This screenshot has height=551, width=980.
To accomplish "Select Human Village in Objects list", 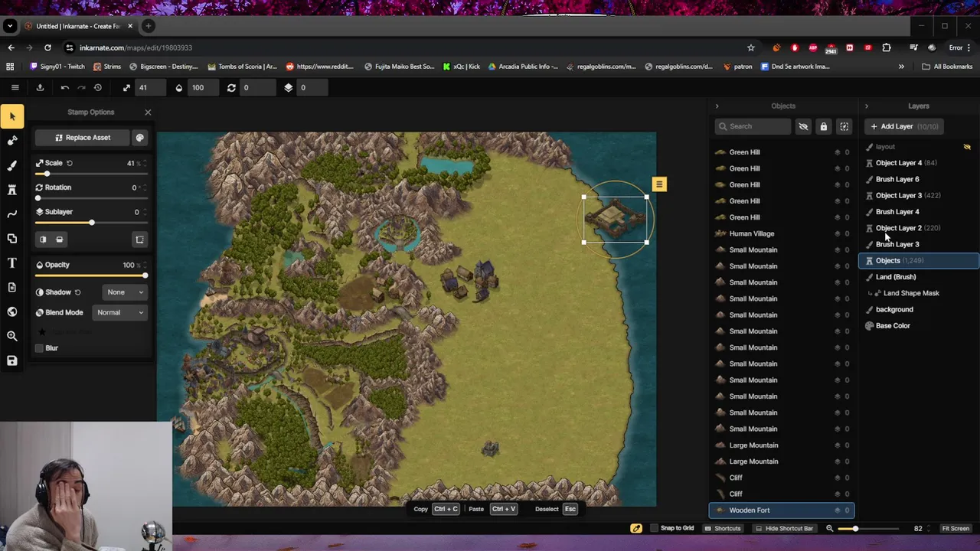I will pos(781,233).
